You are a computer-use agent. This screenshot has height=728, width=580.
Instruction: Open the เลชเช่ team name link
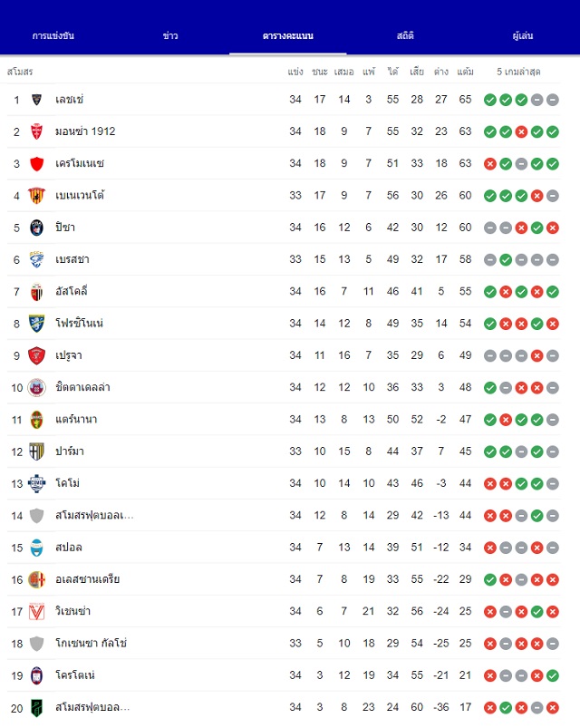69,100
